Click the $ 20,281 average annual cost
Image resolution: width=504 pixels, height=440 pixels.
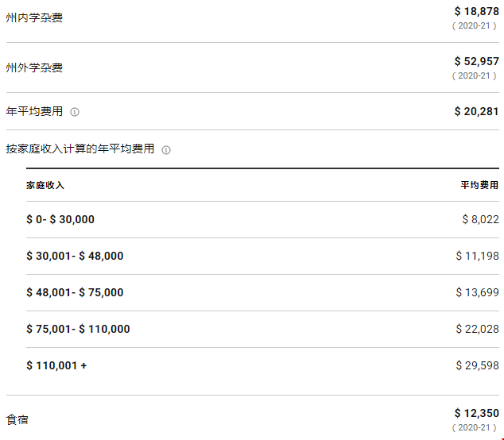click(x=476, y=111)
